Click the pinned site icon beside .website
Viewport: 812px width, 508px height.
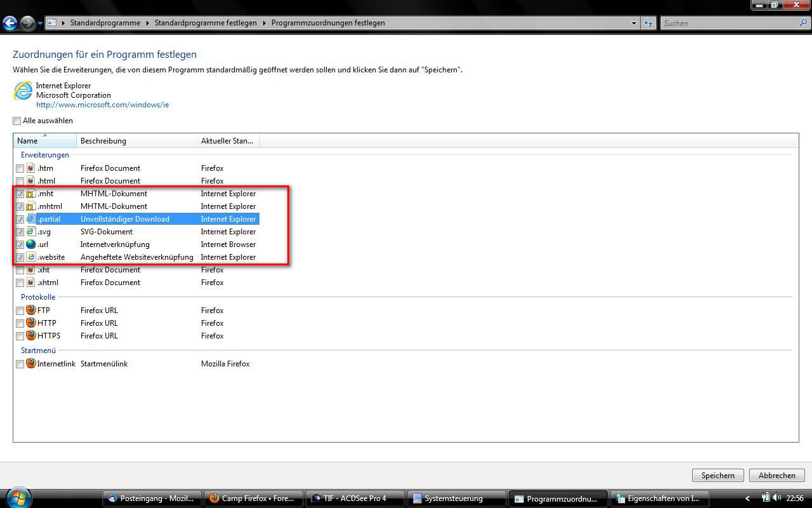pyautogui.click(x=30, y=257)
